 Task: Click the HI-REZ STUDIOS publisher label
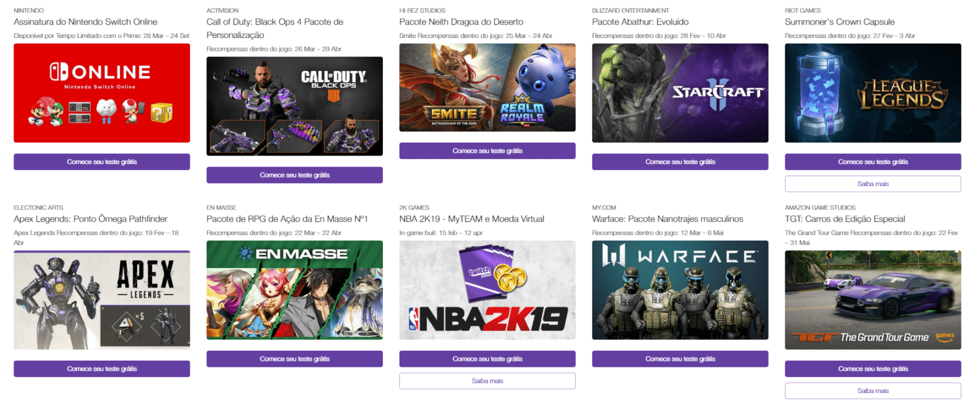pyautogui.click(x=423, y=10)
